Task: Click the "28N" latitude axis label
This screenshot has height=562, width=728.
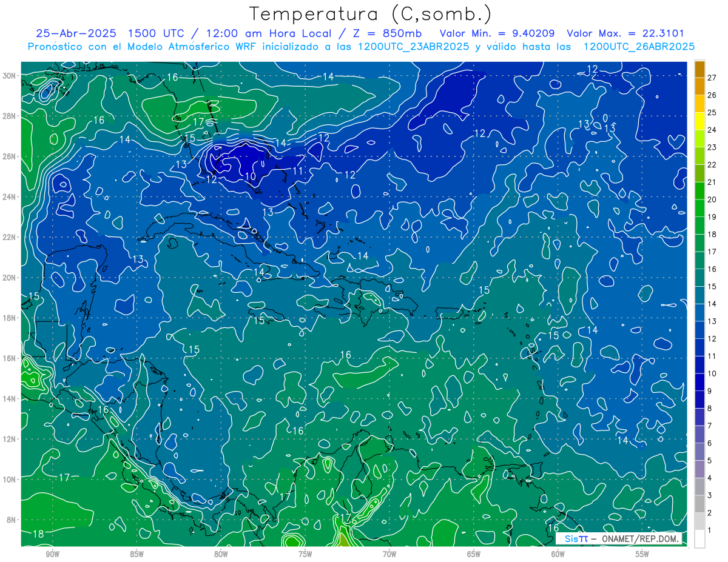Action: 9,116
